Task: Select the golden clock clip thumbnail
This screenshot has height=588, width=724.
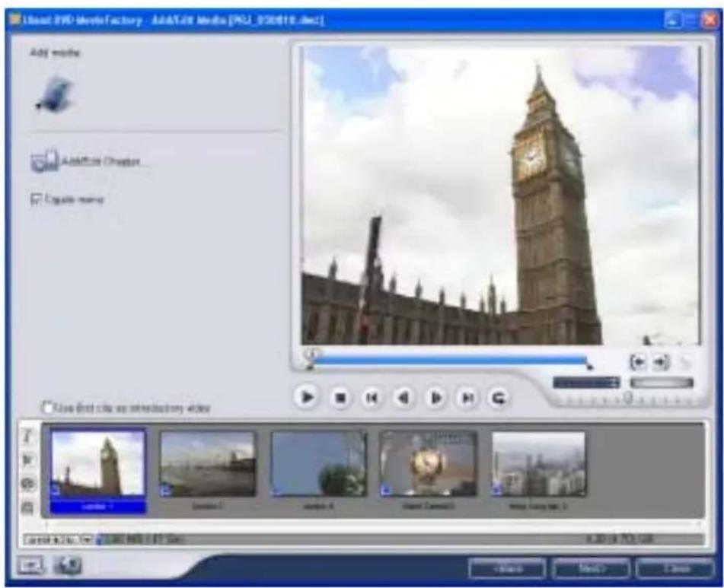Action: [428, 464]
